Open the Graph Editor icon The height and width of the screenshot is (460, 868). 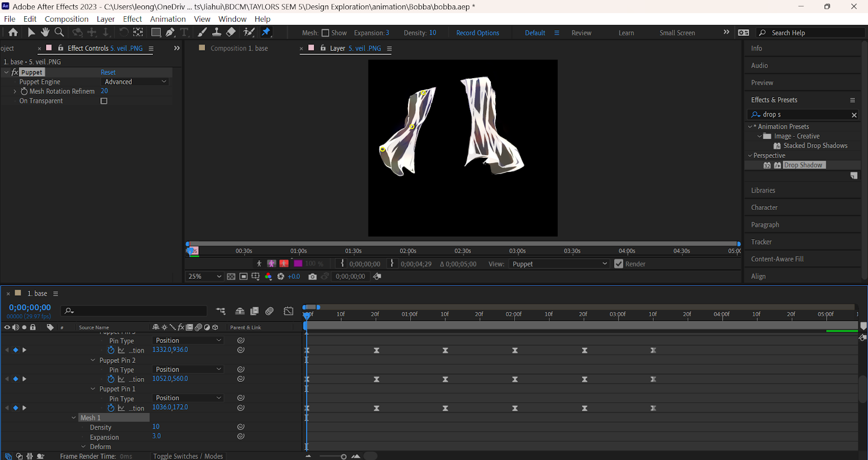289,311
